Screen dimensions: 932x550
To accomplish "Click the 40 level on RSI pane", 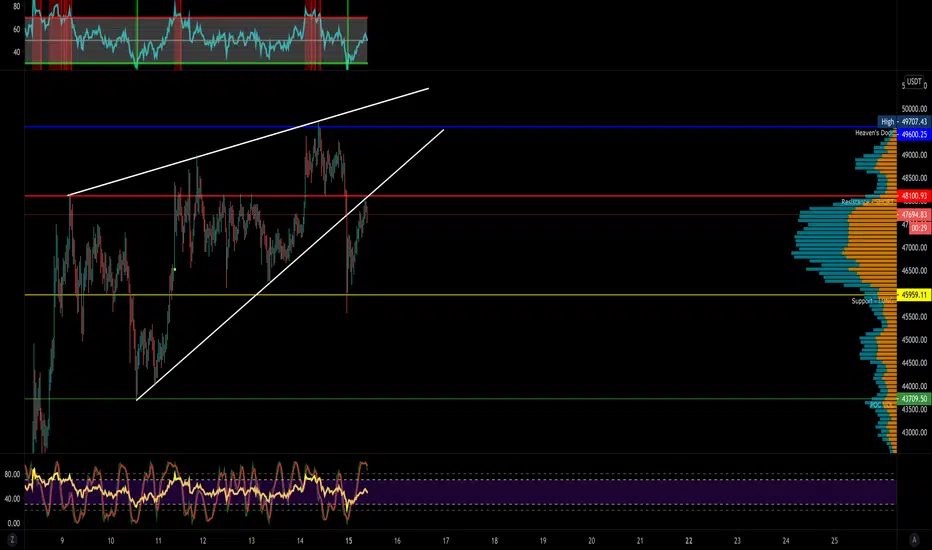I will (x=16, y=52).
